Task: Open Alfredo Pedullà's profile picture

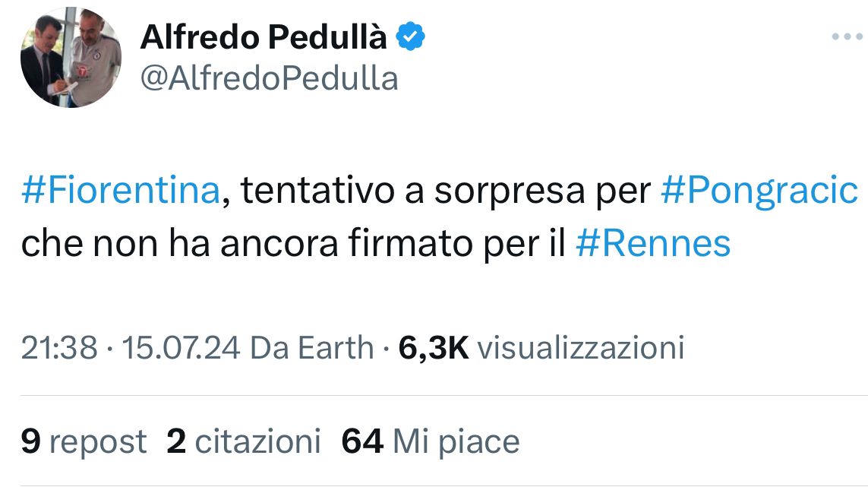Action: tap(71, 57)
